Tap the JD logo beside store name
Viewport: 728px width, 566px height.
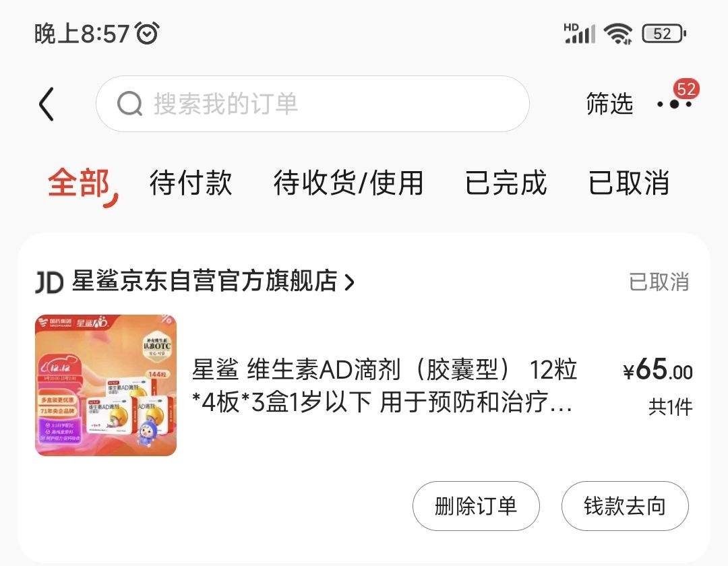pos(49,282)
